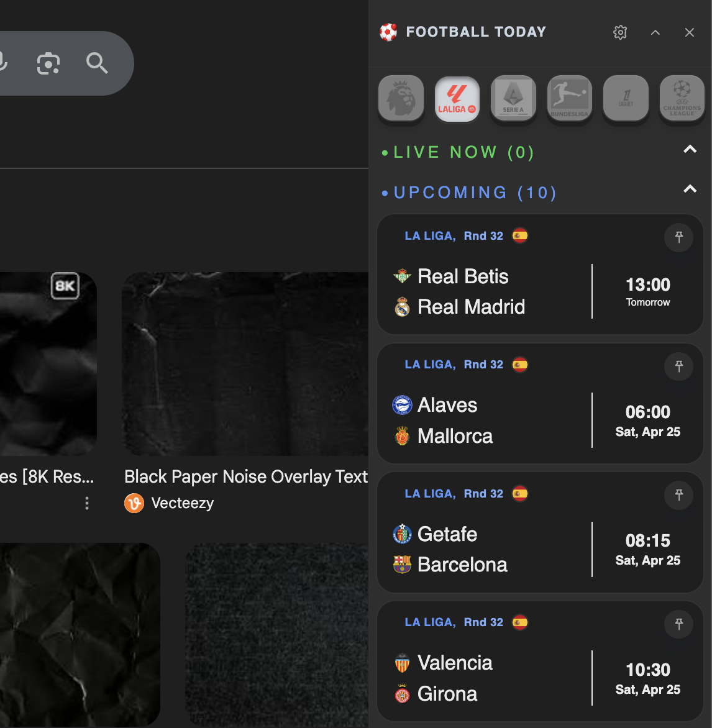This screenshot has width=712, height=728.
Task: Collapse the Upcoming section
Action: click(690, 189)
